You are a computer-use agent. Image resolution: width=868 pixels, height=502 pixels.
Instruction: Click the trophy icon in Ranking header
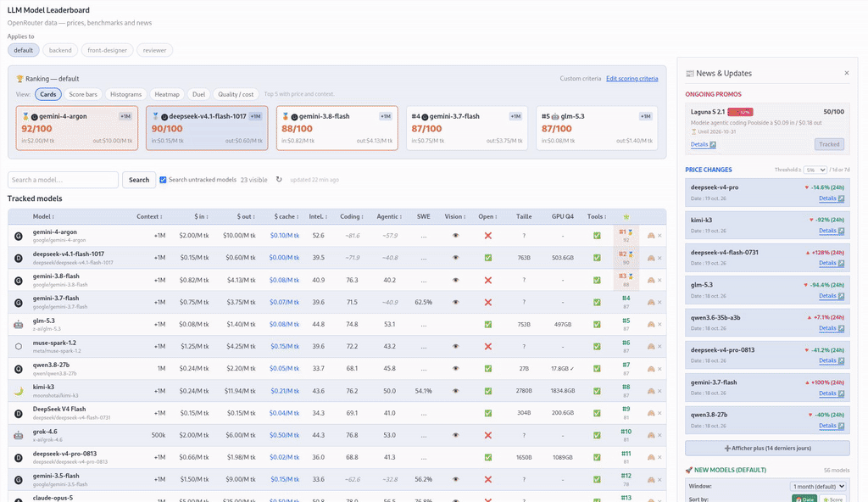tap(20, 79)
